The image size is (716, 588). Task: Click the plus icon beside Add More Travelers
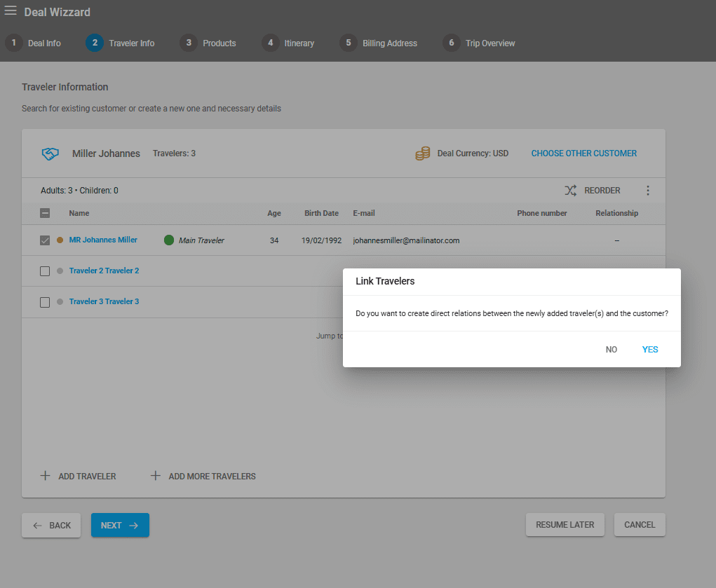156,476
